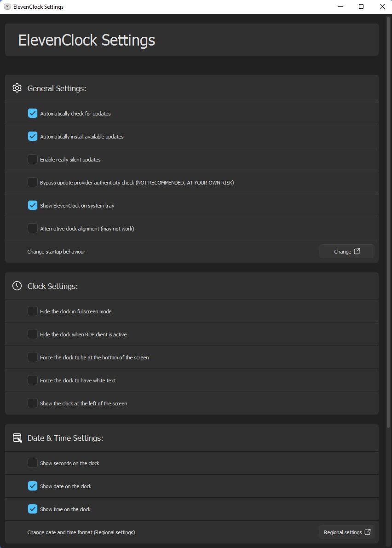Enable really silent updates checkbox
The image size is (392, 548).
[x=33, y=159]
